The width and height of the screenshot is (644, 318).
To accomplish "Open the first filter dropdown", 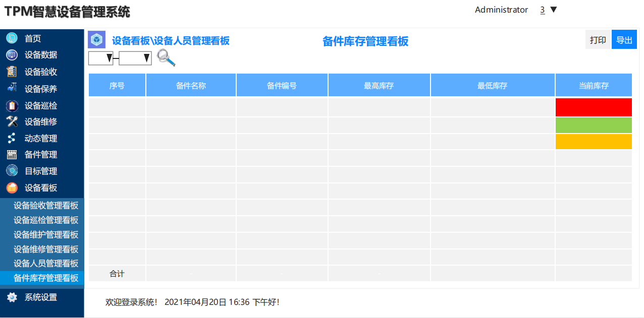I will (101, 58).
